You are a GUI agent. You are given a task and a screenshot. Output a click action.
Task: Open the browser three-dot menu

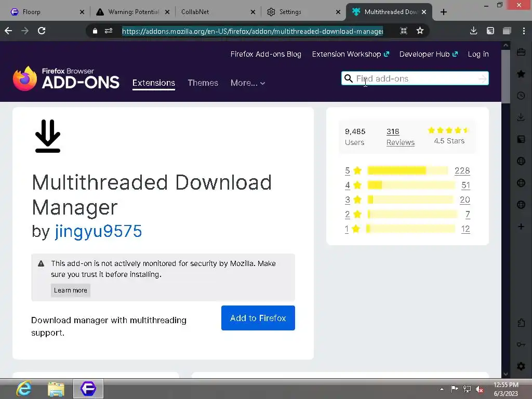[524, 31]
